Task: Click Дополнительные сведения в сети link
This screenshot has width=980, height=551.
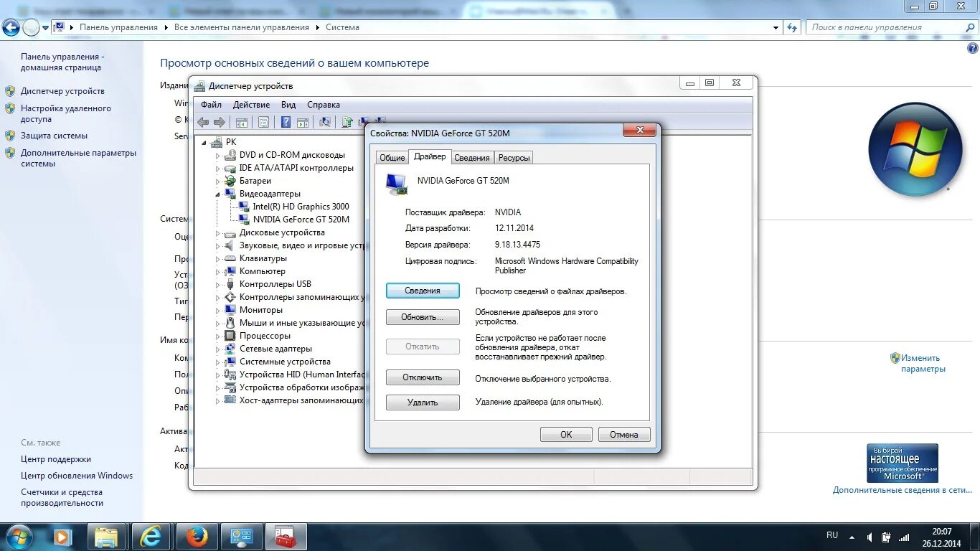Action: [903, 490]
